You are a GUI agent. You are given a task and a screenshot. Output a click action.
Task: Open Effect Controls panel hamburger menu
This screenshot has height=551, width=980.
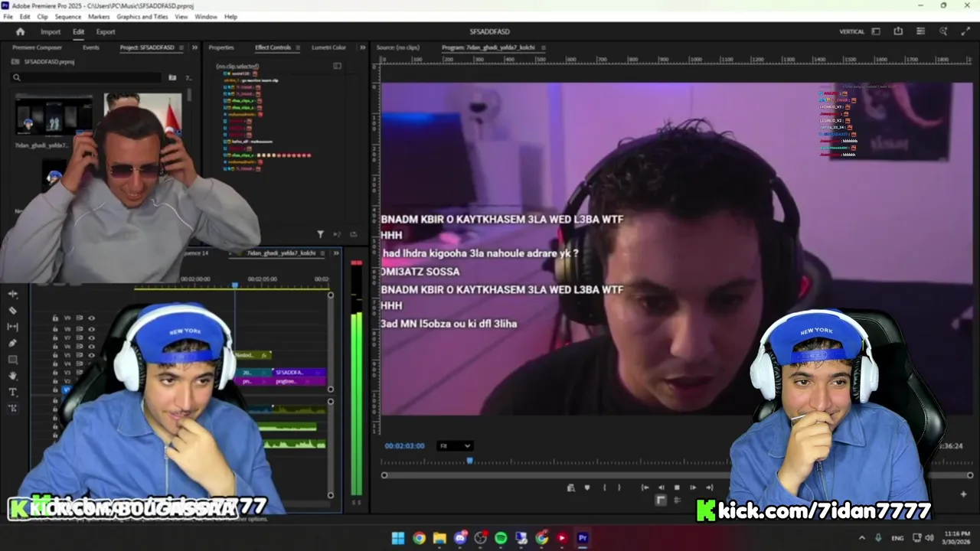(x=297, y=47)
